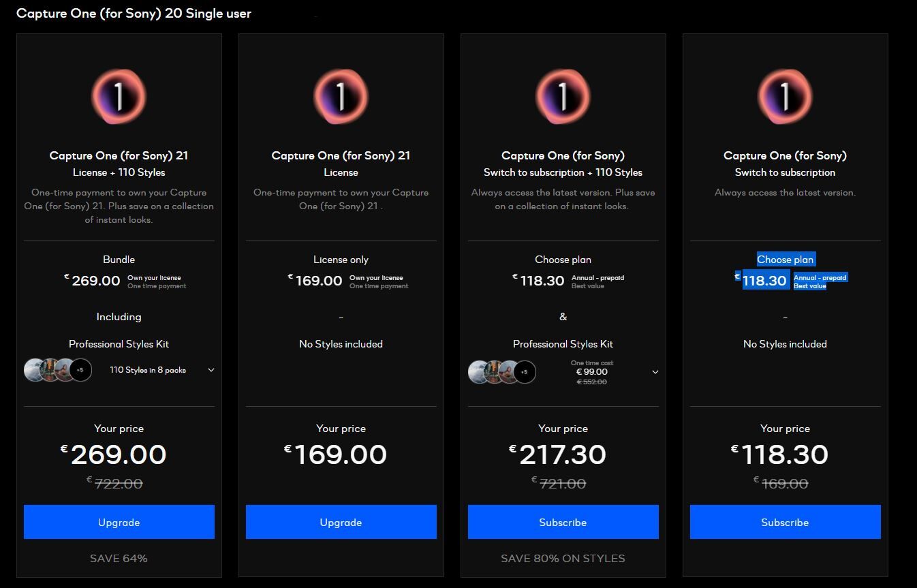Click Capture One logo in subscription plus Styles card

pyautogui.click(x=563, y=96)
